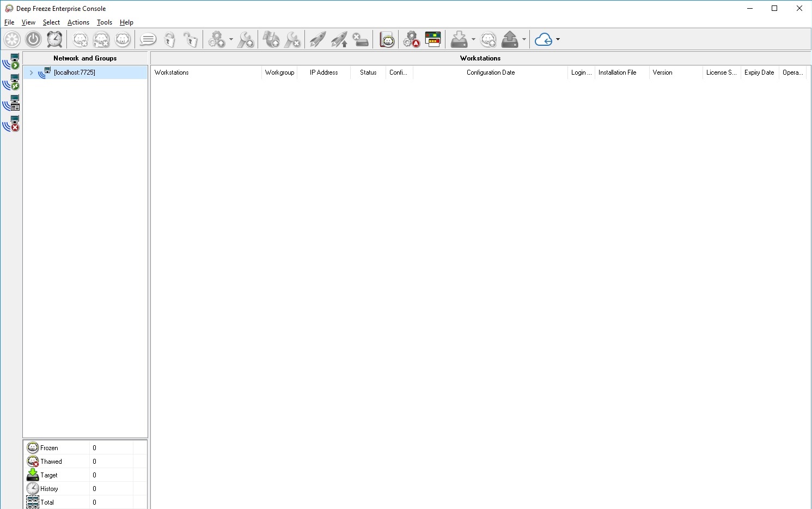Viewport: 812px width, 509px height.
Task: Click the Network and Groups panel header
Action: pyautogui.click(x=85, y=58)
